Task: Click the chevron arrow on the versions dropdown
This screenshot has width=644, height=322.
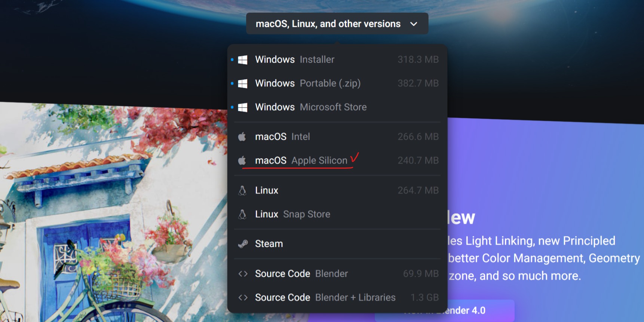Action: pos(414,24)
